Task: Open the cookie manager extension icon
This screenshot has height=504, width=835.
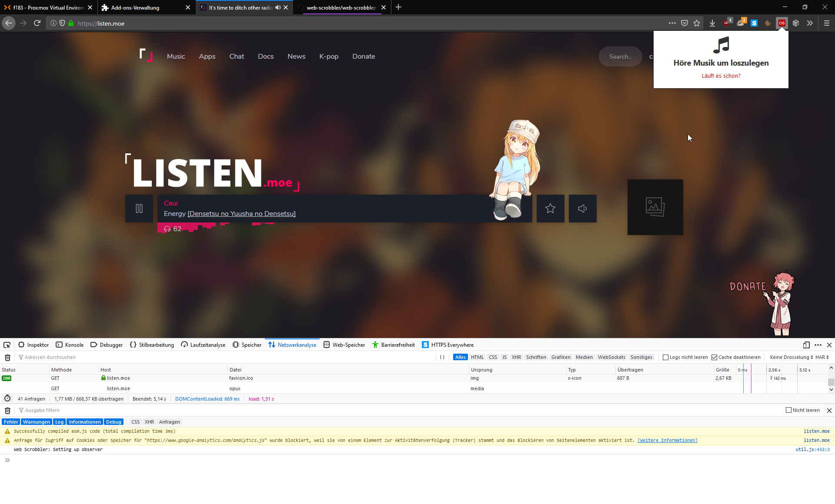Action: [x=768, y=23]
